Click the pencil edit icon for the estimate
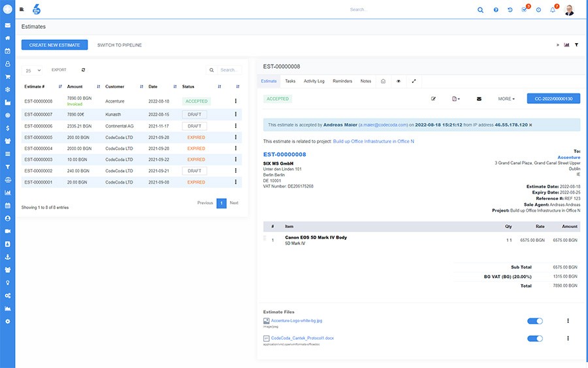The width and height of the screenshot is (588, 368). click(433, 99)
